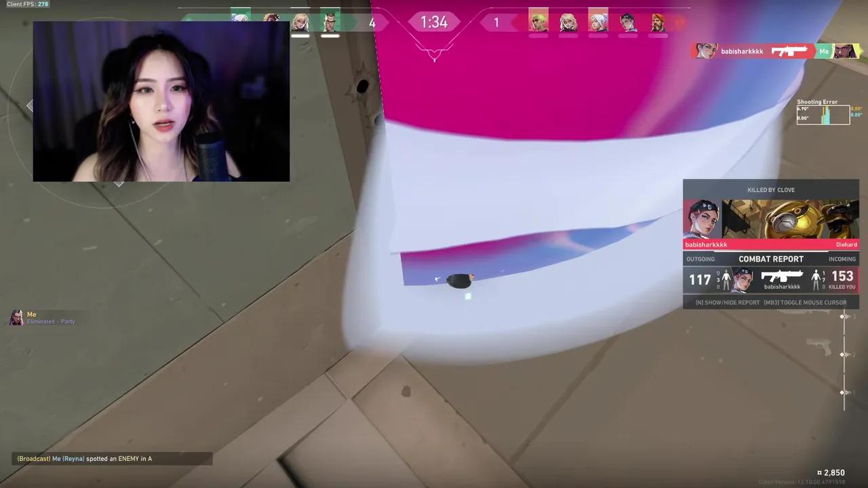This screenshot has height=488, width=868.
Task: Click the blonde agent portrait on left team
Action: coord(300,22)
